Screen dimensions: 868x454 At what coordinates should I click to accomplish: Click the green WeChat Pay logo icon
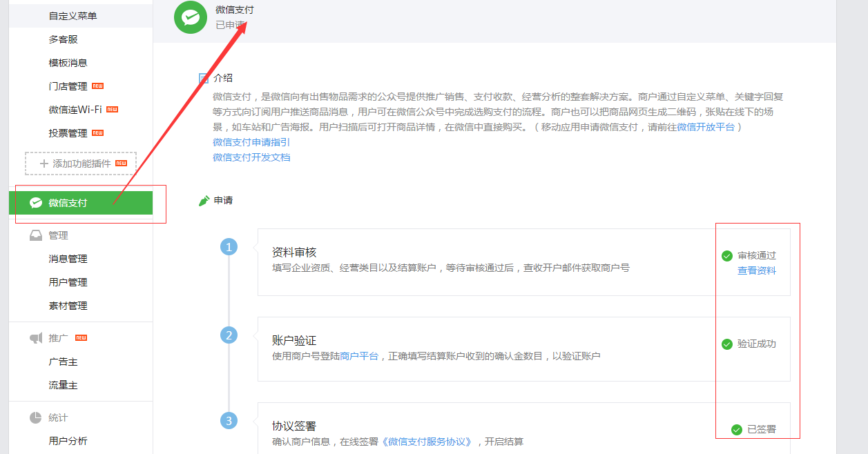[191, 17]
